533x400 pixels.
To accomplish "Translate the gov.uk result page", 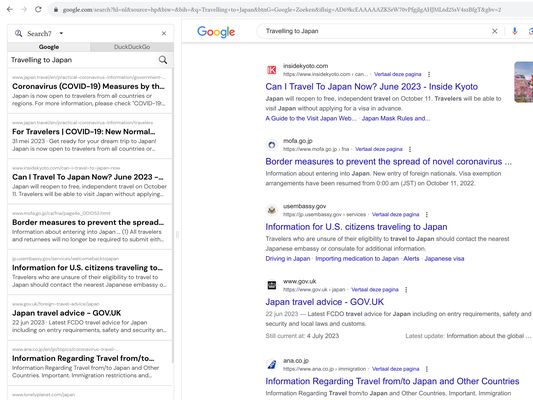I will coord(375,290).
